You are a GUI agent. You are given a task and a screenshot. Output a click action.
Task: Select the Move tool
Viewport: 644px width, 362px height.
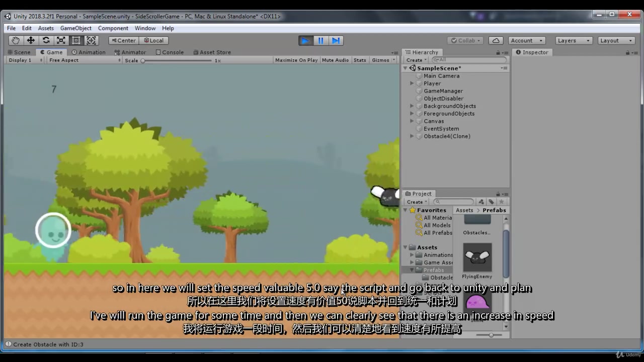click(x=30, y=40)
